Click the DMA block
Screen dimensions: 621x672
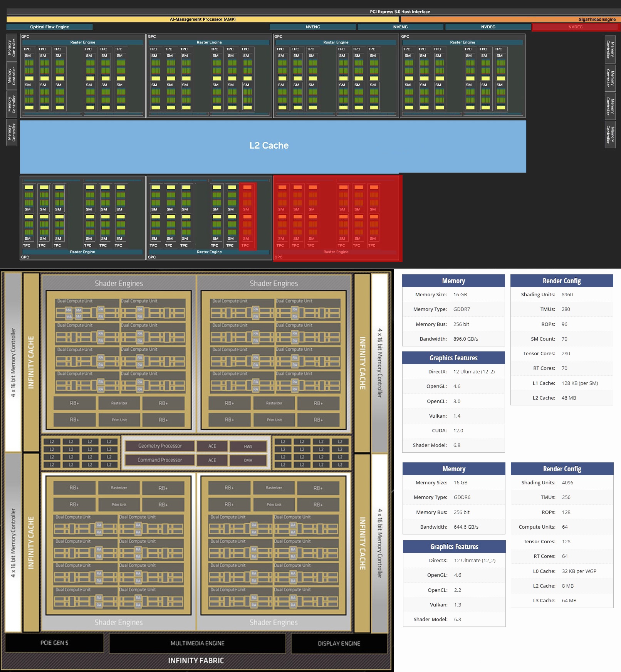[248, 460]
